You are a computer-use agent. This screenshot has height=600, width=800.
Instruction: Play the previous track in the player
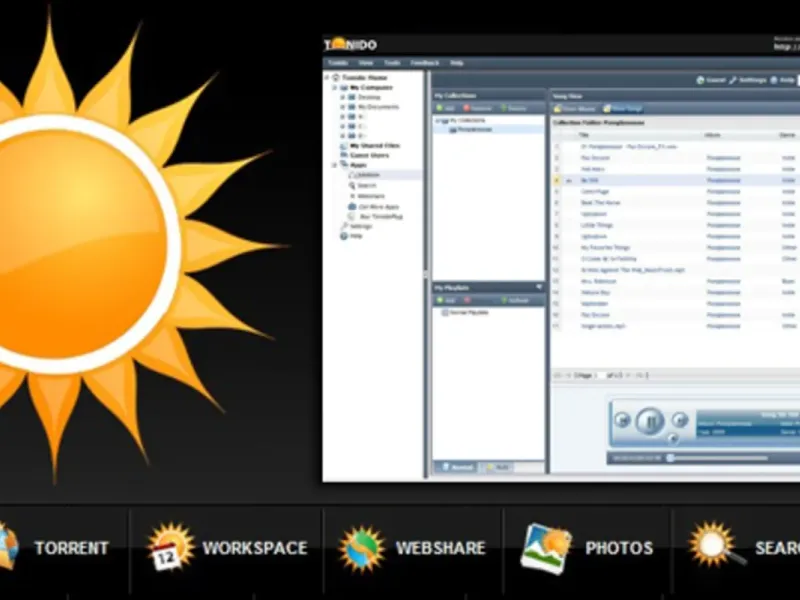(622, 420)
